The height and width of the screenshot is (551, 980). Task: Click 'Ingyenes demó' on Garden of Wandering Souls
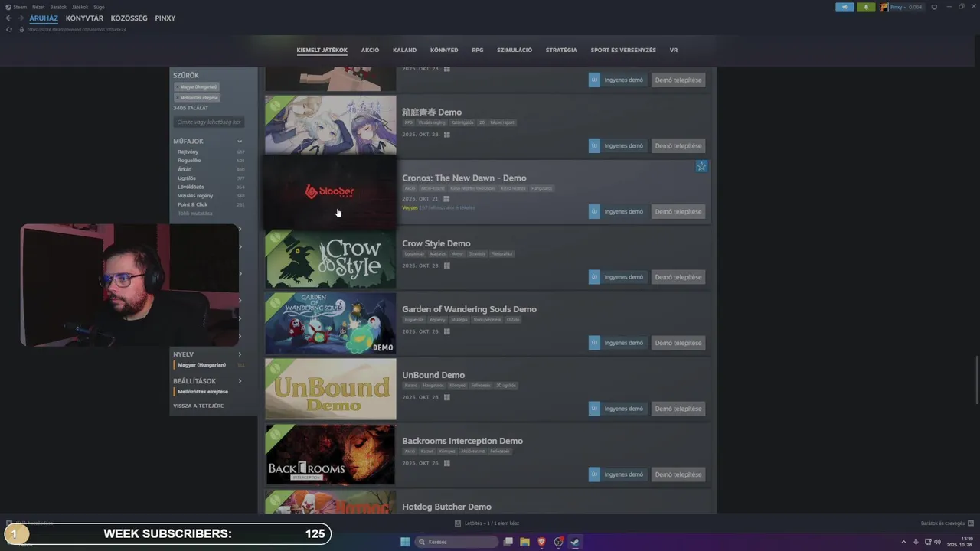pyautogui.click(x=624, y=343)
